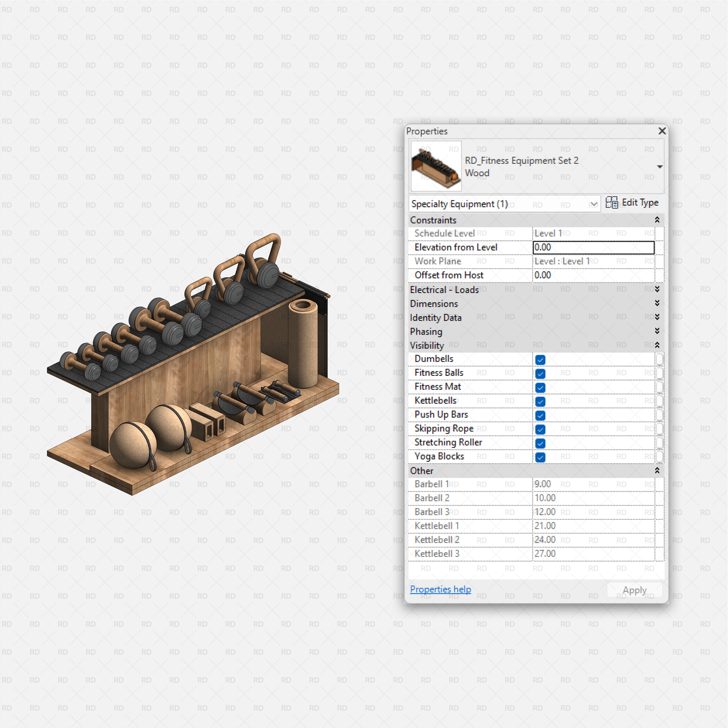
Task: Disable Kettlebells visibility
Action: [x=540, y=401]
